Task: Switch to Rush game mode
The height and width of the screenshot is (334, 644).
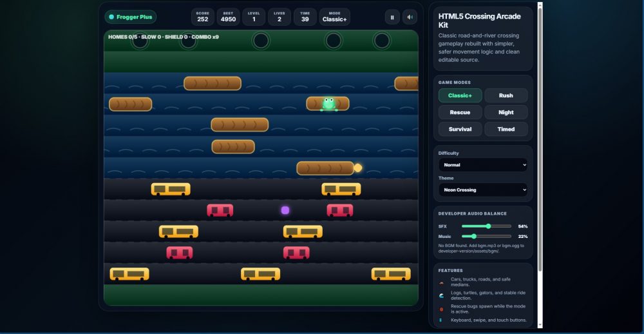Action: (x=506, y=95)
